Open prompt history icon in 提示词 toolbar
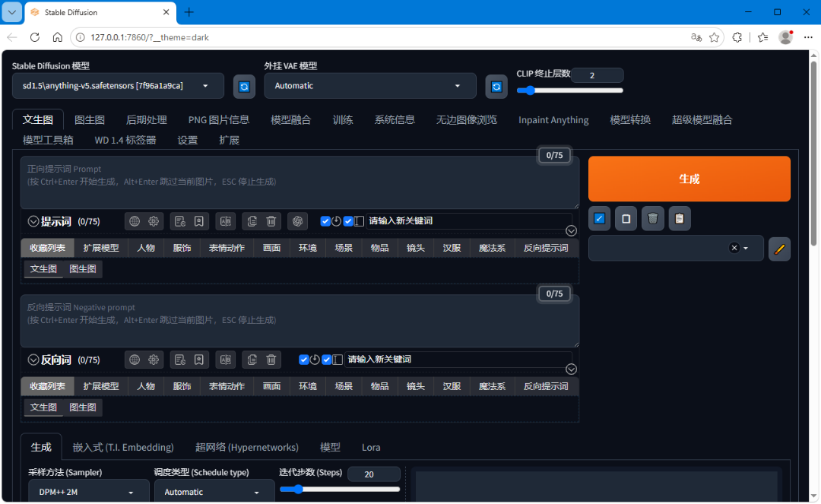 (x=180, y=221)
